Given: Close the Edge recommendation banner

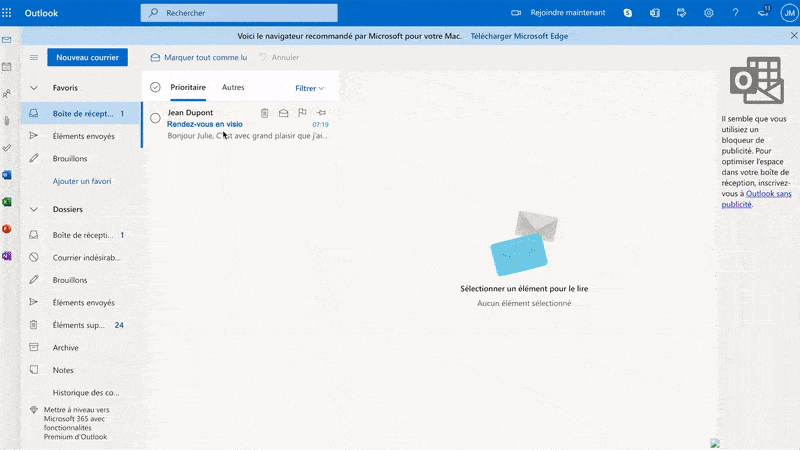Looking at the screenshot, I should 794,36.
